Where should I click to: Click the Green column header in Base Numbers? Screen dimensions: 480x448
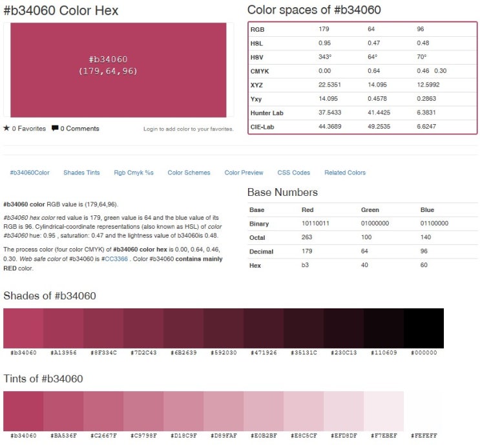point(370,210)
